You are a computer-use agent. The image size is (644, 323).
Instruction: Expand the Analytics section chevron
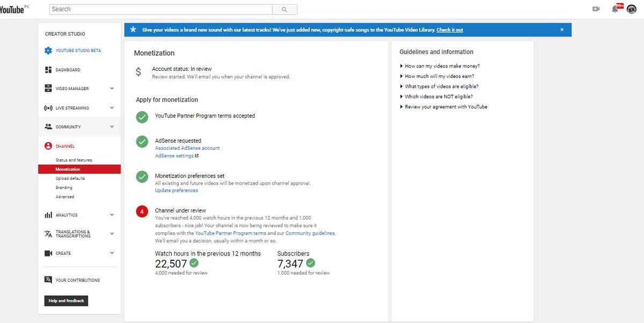click(x=112, y=215)
